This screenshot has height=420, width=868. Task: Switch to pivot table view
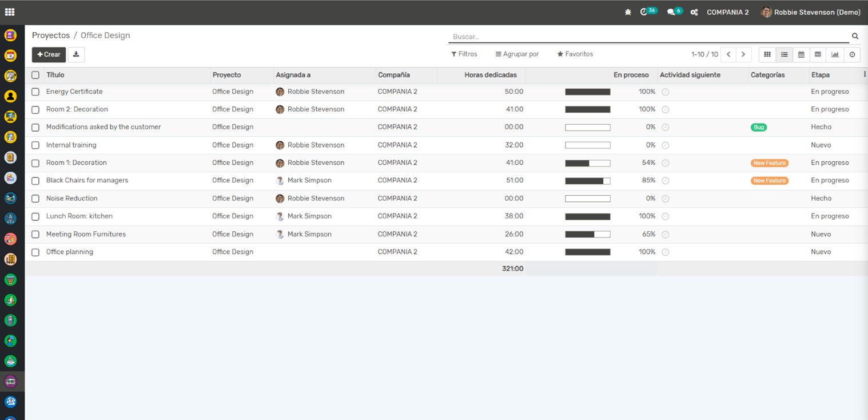click(818, 54)
